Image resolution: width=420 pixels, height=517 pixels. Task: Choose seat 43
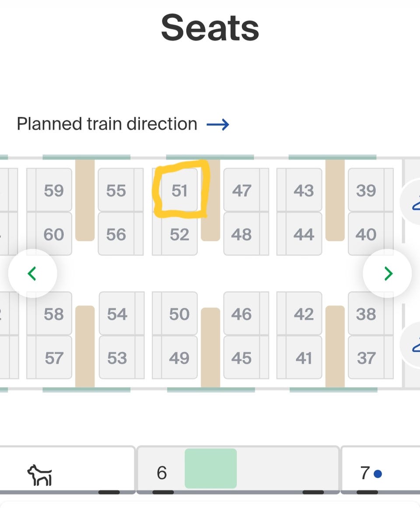point(304,190)
